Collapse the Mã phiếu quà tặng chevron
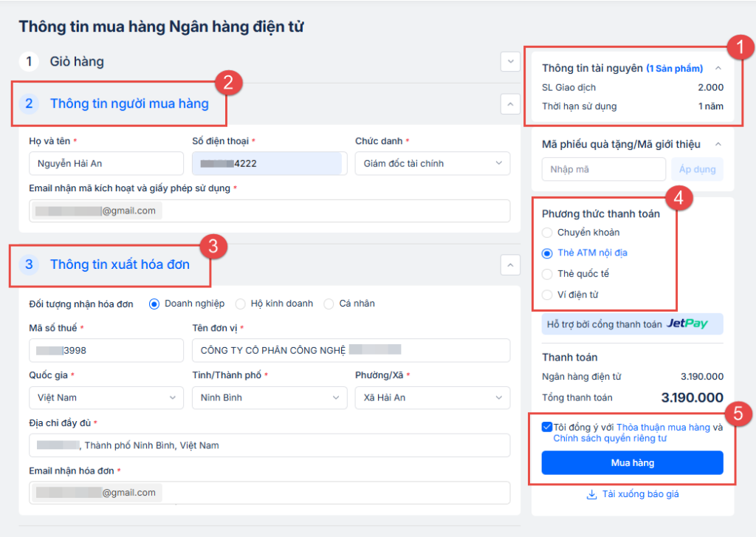The height and width of the screenshot is (537, 756). (718, 144)
